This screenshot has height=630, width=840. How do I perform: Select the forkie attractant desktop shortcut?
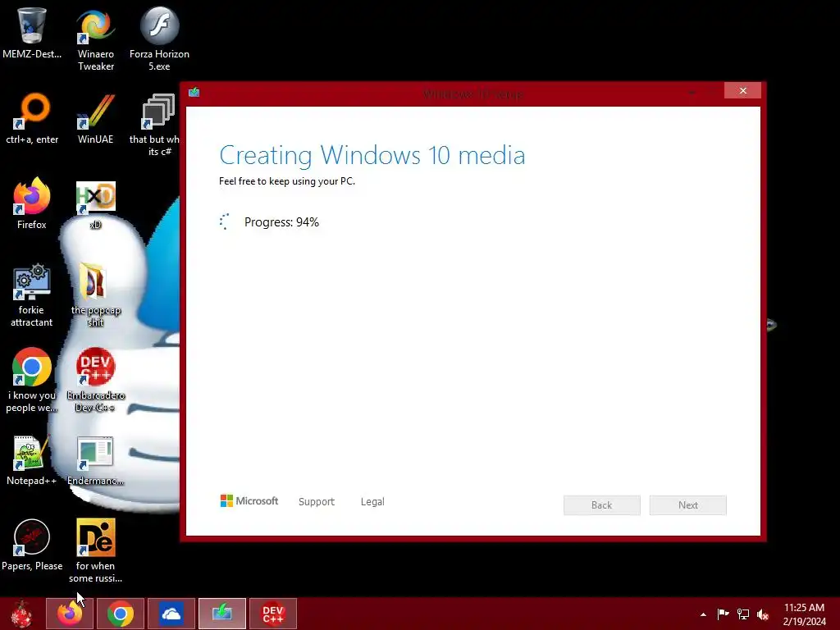click(x=32, y=295)
